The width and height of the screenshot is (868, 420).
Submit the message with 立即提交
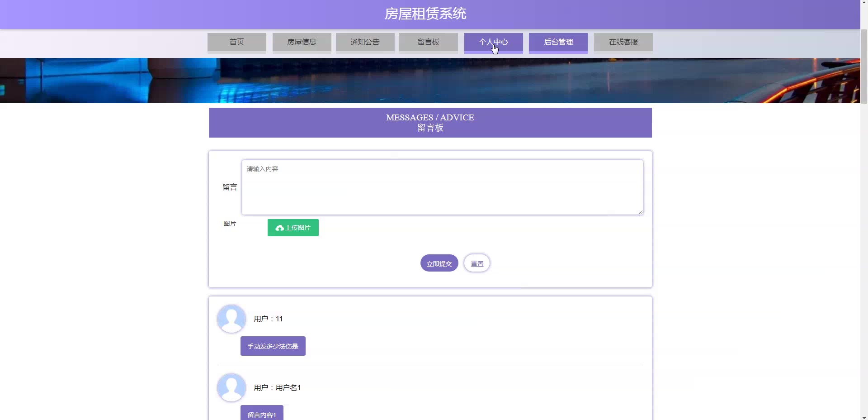[x=439, y=263]
